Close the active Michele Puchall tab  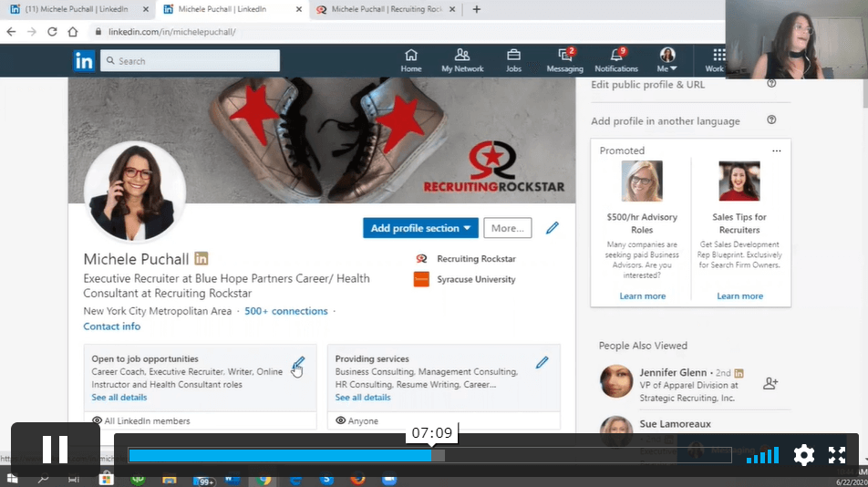pos(299,9)
